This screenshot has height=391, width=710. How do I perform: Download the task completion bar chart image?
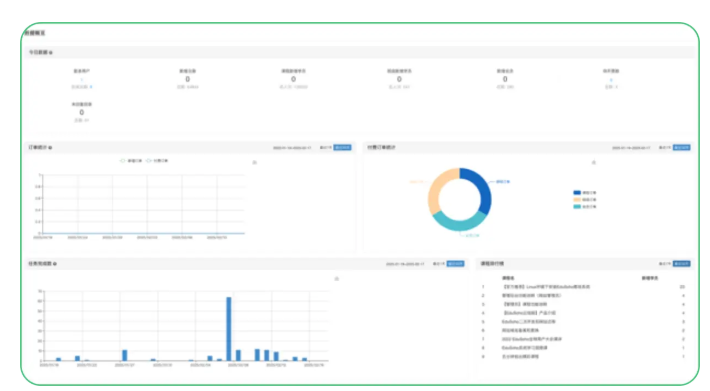(336, 279)
